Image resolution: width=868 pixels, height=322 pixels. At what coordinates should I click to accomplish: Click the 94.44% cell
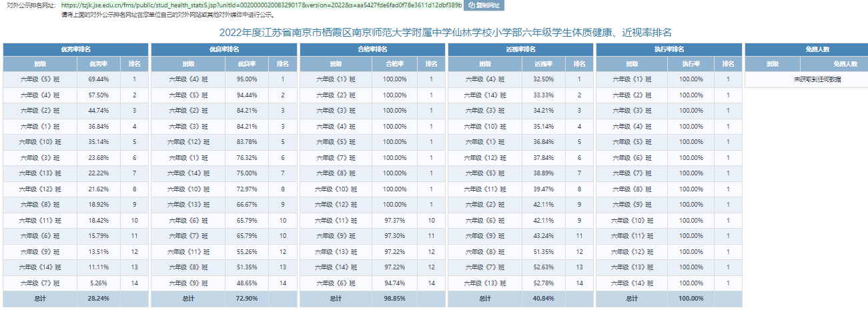point(246,95)
